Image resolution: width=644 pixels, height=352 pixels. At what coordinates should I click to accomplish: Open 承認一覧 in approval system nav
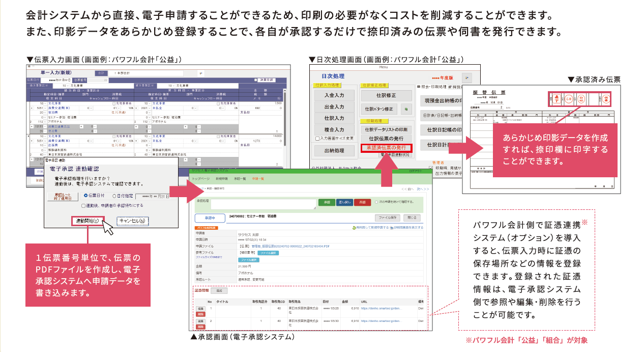tap(240, 179)
